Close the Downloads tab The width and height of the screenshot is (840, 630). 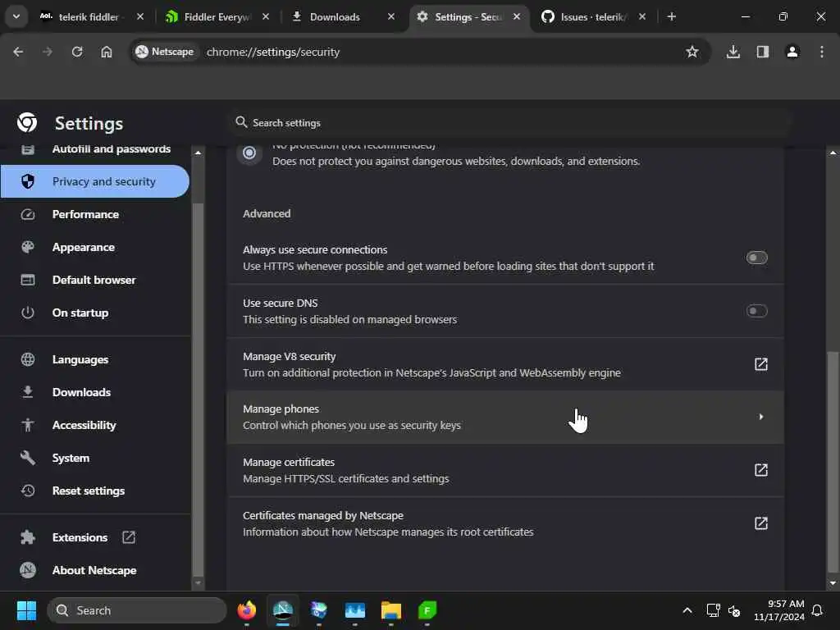(x=391, y=17)
